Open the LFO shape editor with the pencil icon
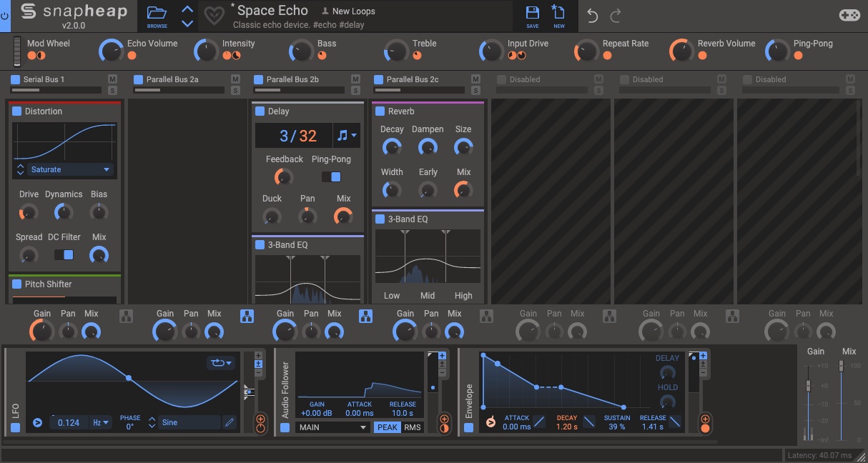The width and height of the screenshot is (868, 463). [229, 423]
